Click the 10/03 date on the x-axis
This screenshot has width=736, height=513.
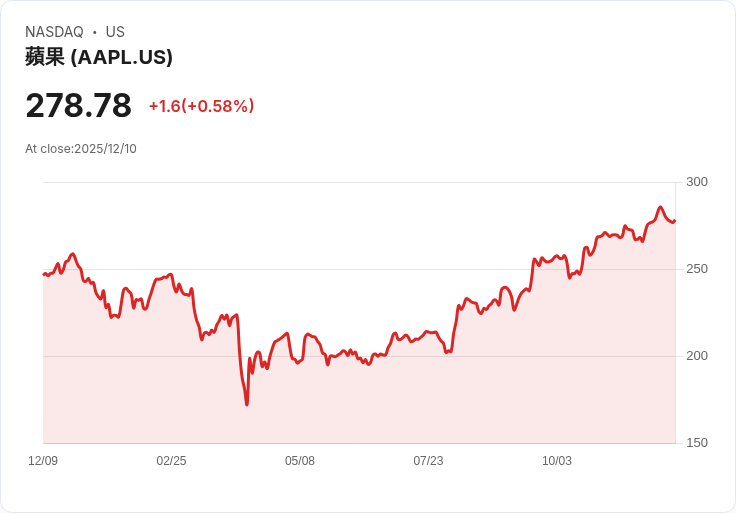point(557,461)
